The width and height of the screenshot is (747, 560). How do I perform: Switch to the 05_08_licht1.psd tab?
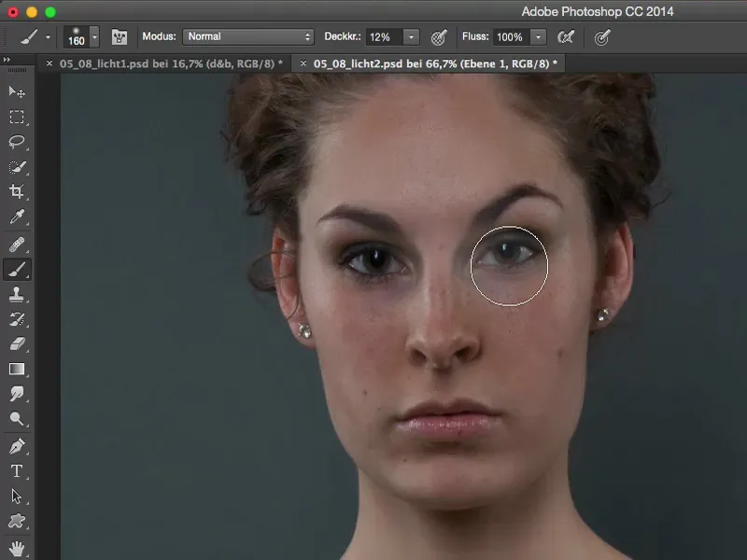[171, 63]
